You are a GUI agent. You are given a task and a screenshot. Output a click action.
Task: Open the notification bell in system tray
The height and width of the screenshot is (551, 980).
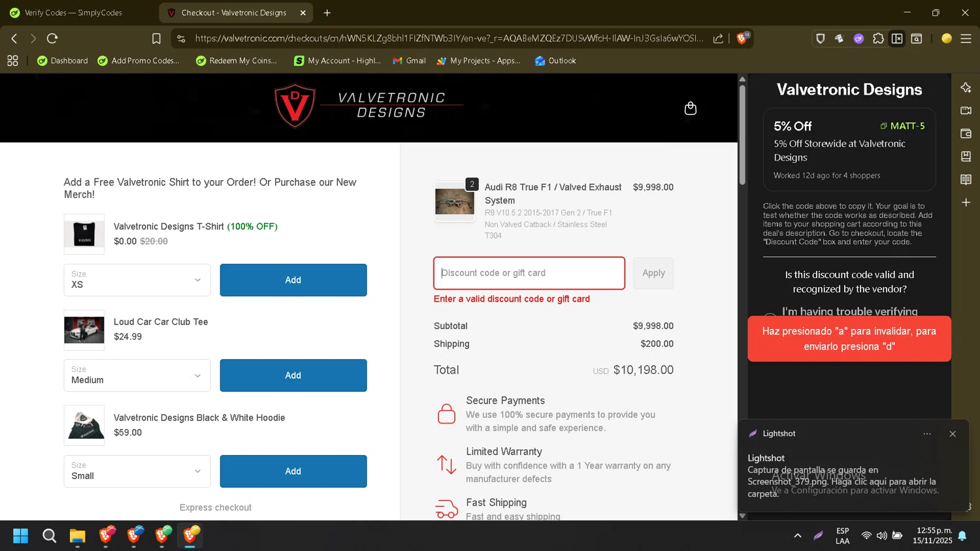coord(962,535)
